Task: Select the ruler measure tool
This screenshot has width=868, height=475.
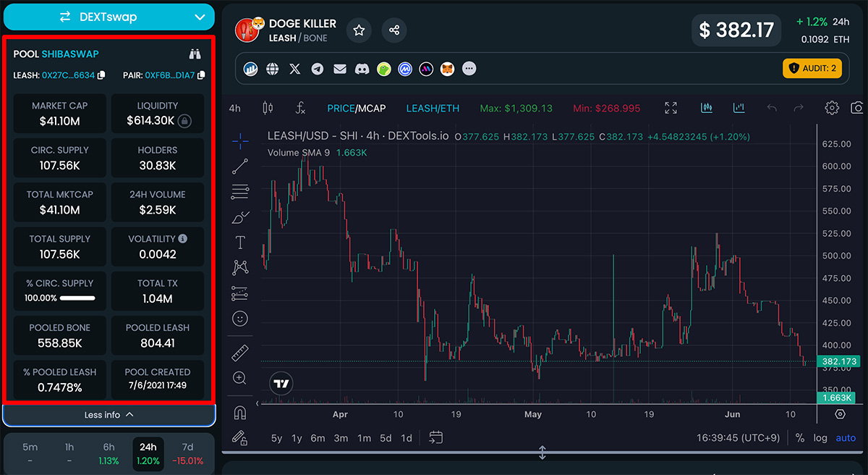Action: click(x=240, y=353)
